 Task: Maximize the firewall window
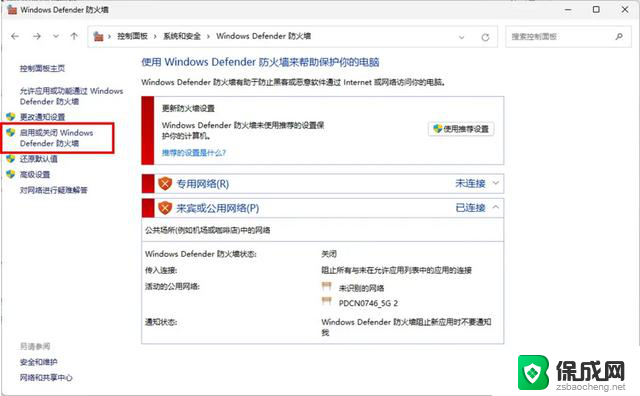point(596,9)
